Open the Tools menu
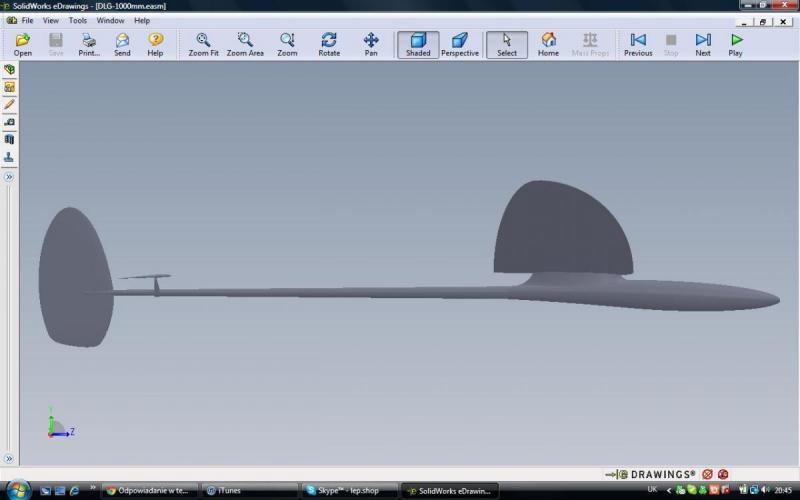This screenshot has width=800, height=500. pyautogui.click(x=77, y=20)
